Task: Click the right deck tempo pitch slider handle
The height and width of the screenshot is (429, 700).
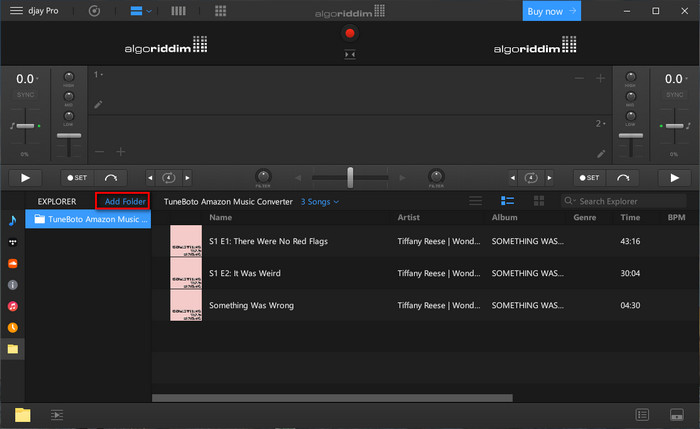Action: (675, 126)
